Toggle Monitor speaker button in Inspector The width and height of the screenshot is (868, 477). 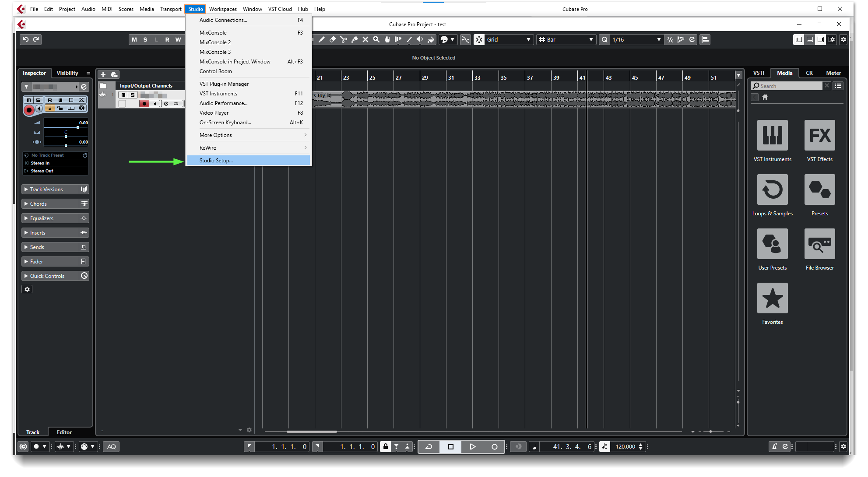39,109
